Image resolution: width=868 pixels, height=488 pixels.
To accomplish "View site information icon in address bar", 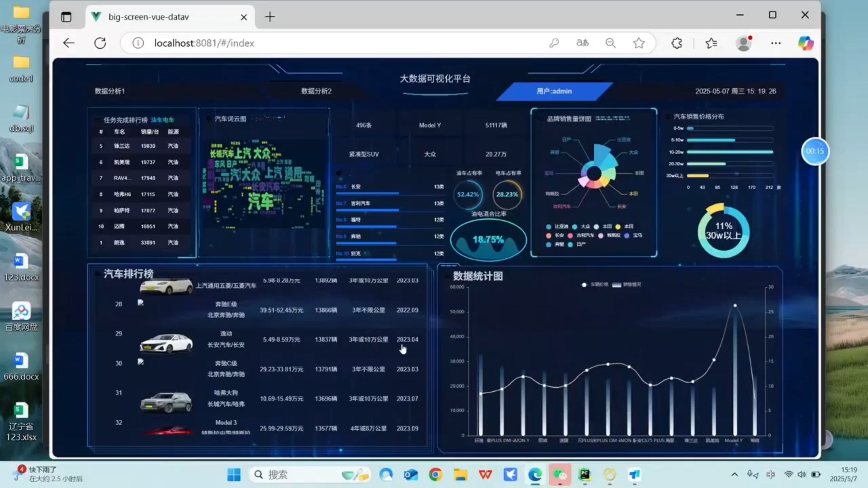I will pos(138,43).
